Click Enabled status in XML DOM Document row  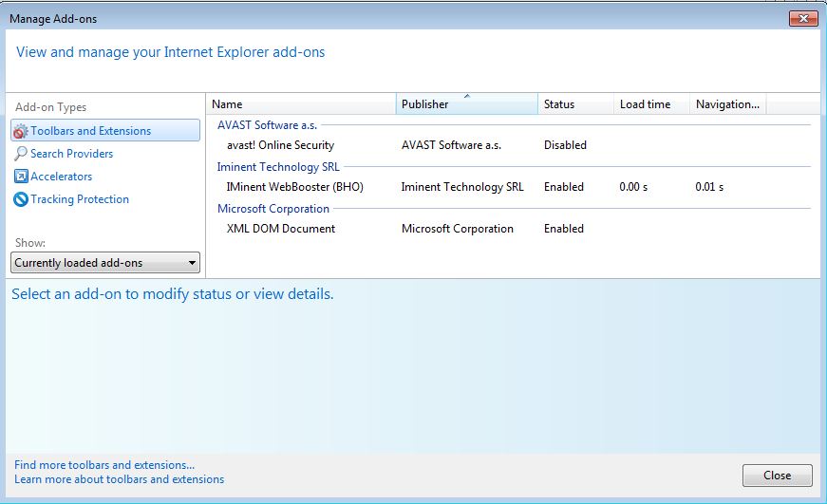(x=564, y=229)
